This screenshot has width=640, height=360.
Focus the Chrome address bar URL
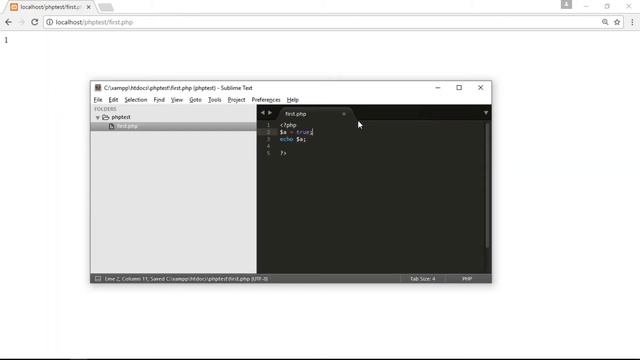[x=94, y=22]
